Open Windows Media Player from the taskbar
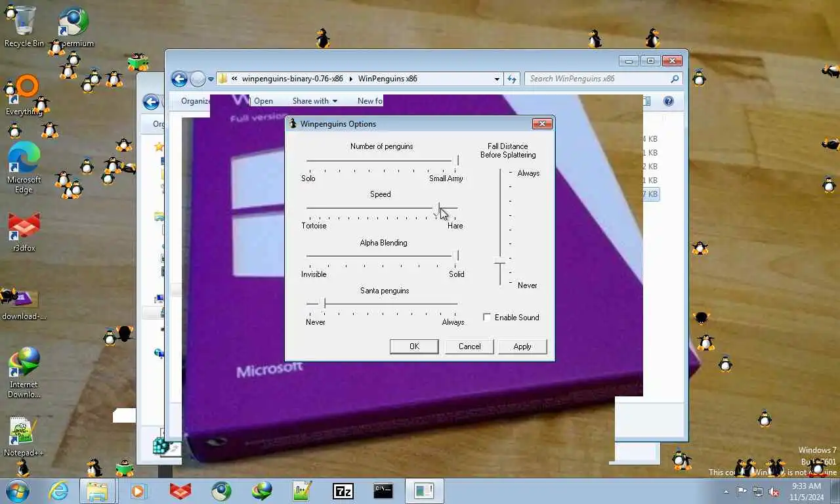 [x=138, y=491]
